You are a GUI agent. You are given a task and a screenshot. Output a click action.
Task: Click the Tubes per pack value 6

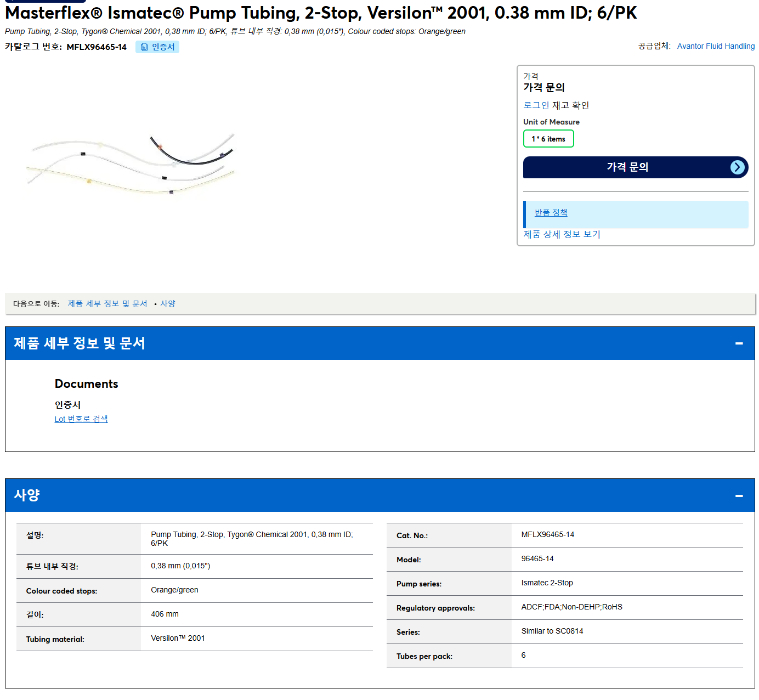tap(523, 656)
